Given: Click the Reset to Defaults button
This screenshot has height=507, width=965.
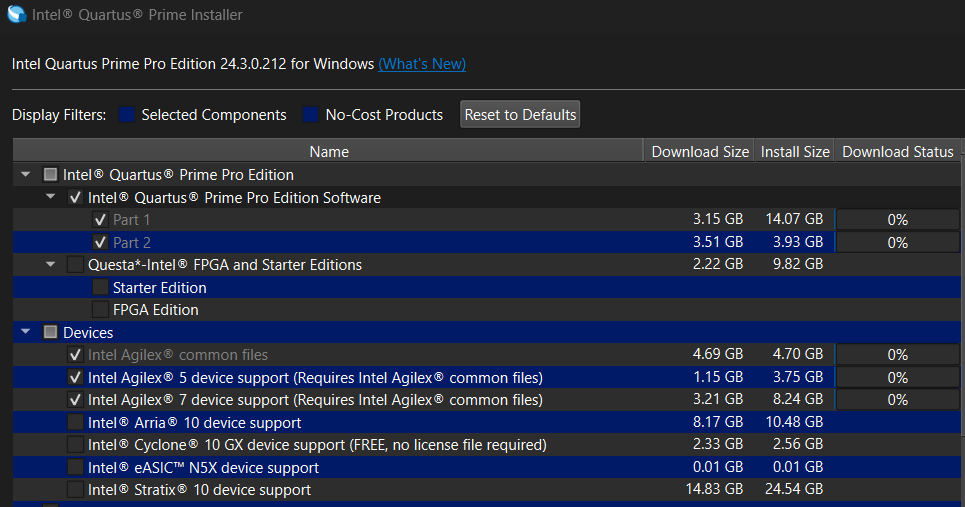Looking at the screenshot, I should point(520,114).
